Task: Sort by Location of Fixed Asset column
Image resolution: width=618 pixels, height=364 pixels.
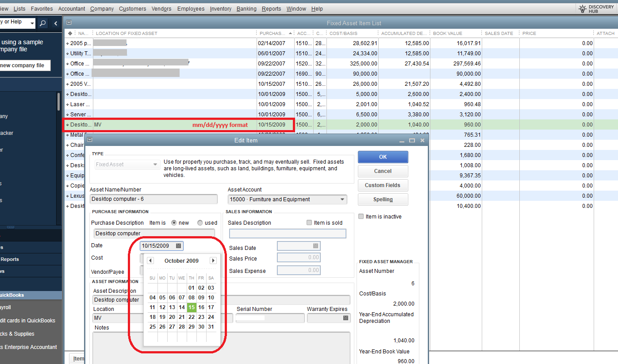Action: (x=175, y=33)
